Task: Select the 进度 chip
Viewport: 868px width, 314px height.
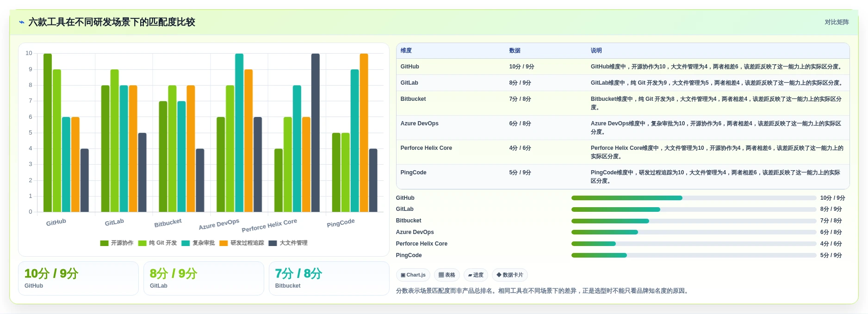Action: tap(476, 275)
